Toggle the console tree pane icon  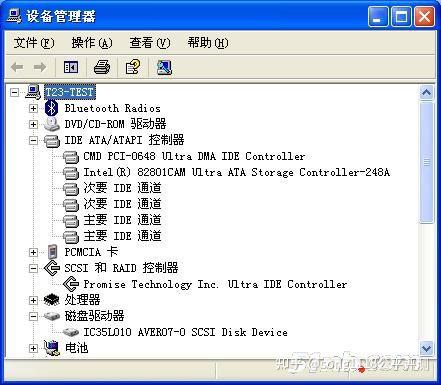[71, 67]
